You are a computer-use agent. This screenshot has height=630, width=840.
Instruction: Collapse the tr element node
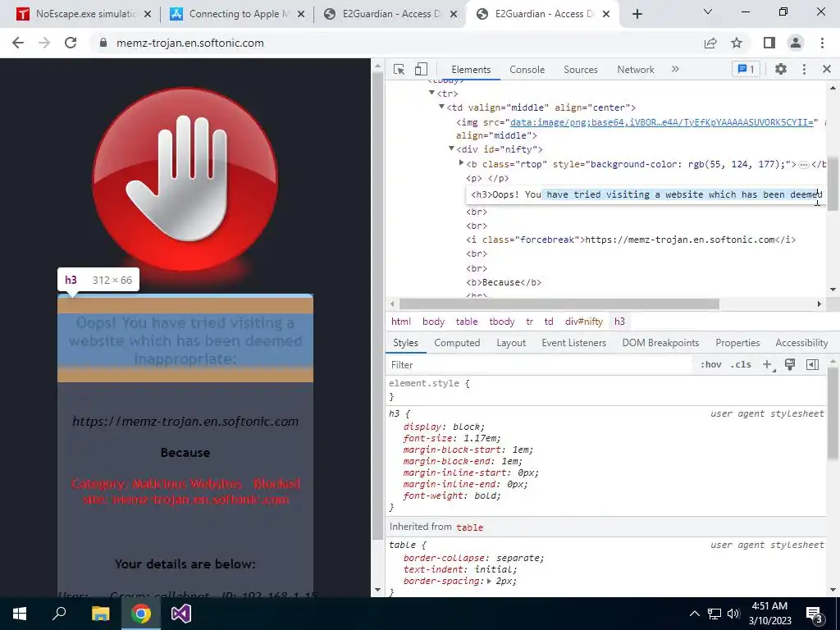(x=431, y=94)
